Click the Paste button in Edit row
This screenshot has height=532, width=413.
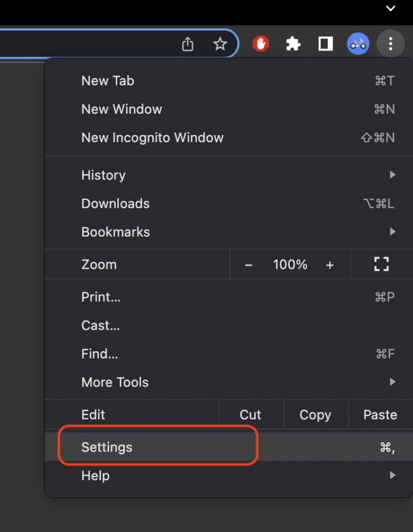coord(380,415)
